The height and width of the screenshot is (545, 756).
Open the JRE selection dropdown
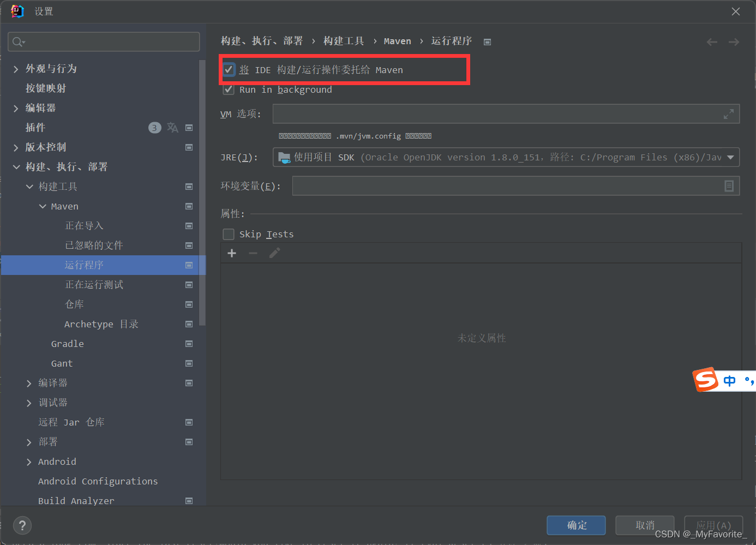click(506, 158)
